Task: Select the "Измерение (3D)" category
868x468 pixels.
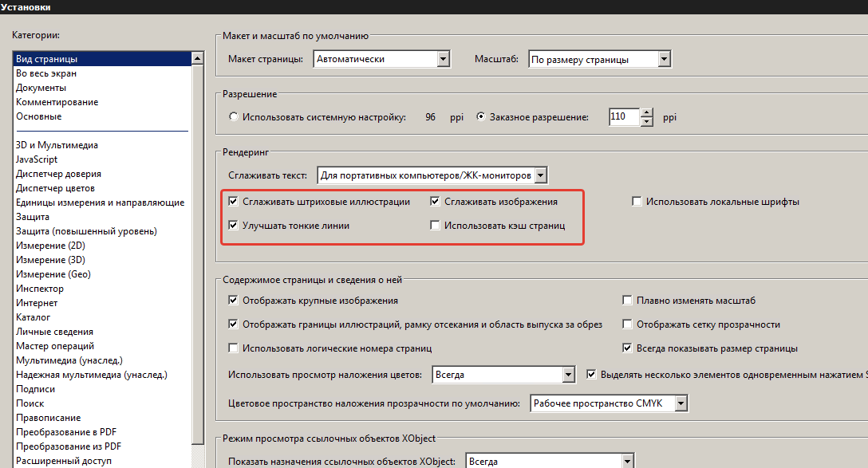Action: coord(50,260)
